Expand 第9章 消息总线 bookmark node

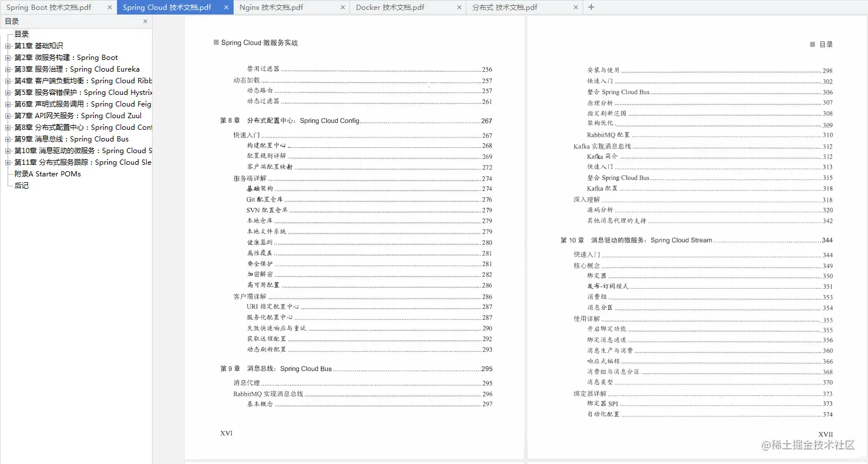coord(8,139)
